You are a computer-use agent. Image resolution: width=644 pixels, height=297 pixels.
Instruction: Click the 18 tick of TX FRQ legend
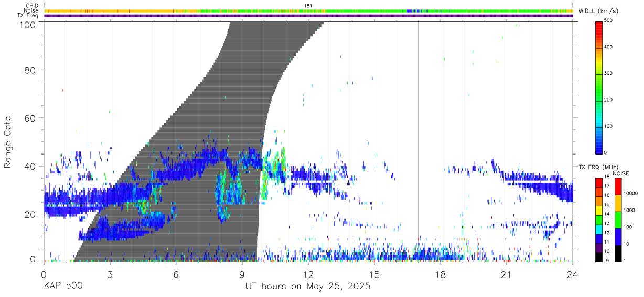coord(607,177)
